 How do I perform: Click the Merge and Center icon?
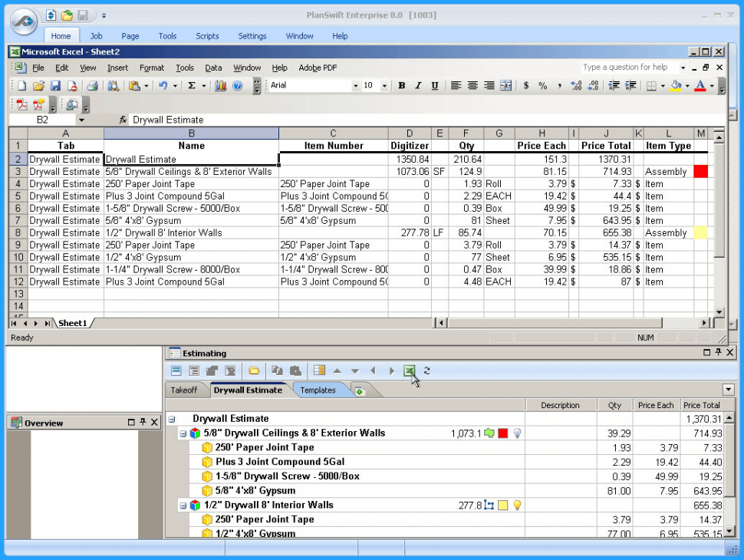(x=505, y=85)
